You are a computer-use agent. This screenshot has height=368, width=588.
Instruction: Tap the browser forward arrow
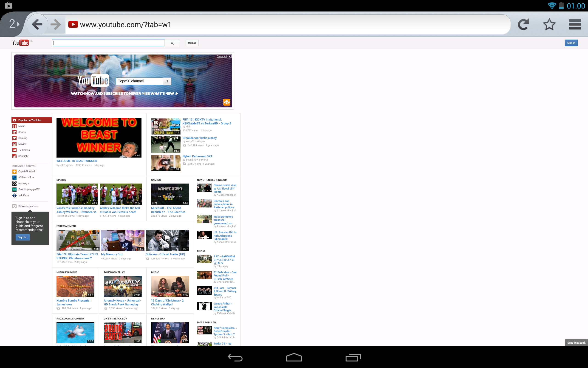56,24
